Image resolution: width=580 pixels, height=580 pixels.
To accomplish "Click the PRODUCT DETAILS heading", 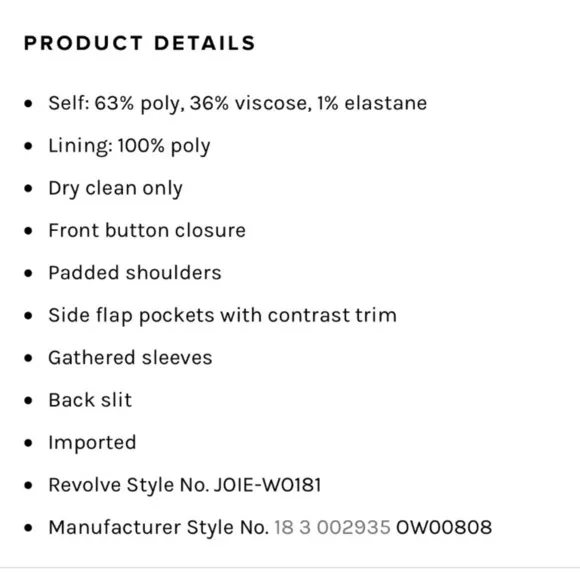I will click(139, 43).
